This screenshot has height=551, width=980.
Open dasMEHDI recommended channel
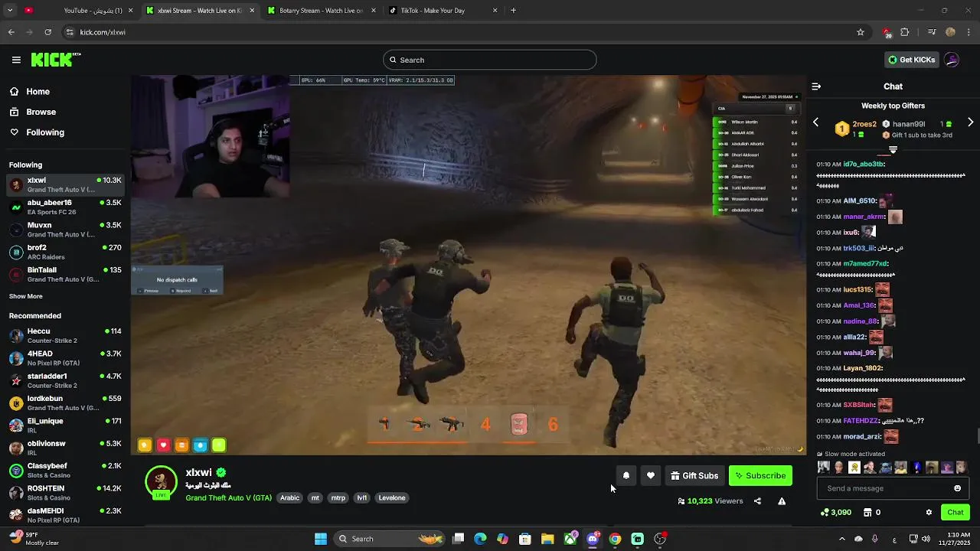65,515
